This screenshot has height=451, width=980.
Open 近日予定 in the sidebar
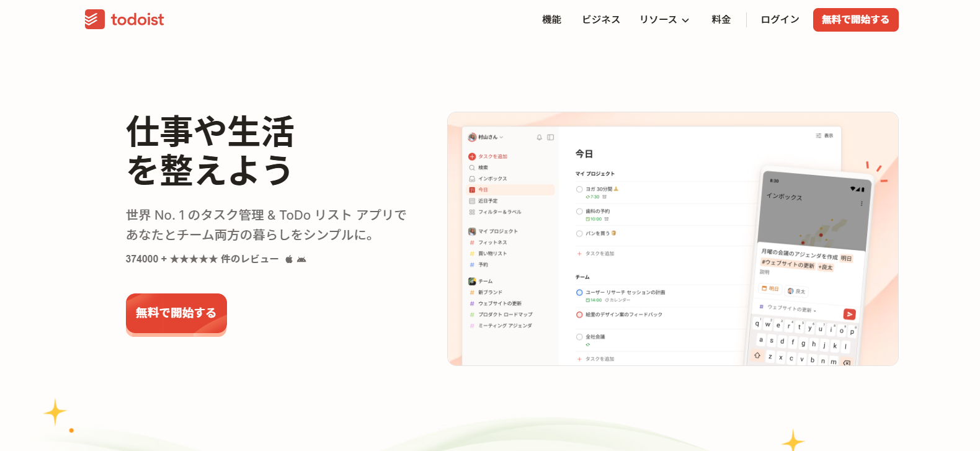483,201
